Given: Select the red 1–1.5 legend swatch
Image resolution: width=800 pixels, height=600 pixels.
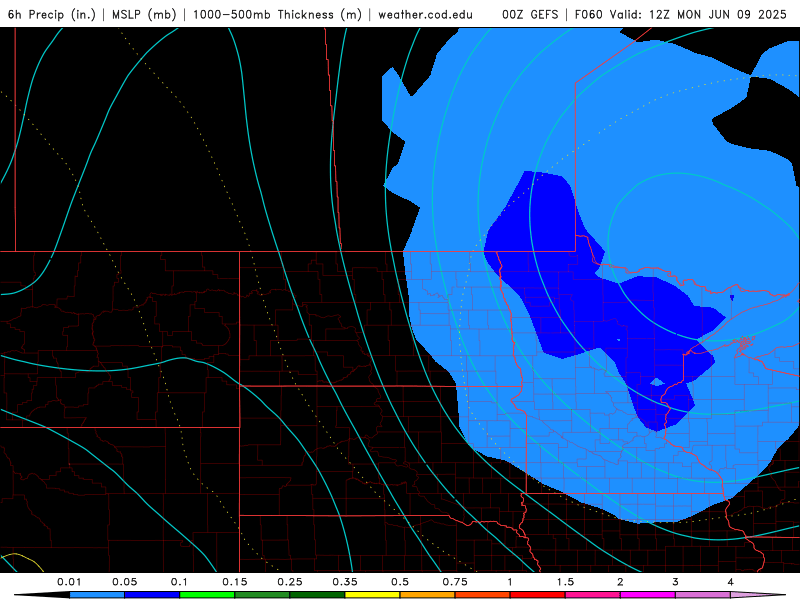Looking at the screenshot, I should pos(538,595).
